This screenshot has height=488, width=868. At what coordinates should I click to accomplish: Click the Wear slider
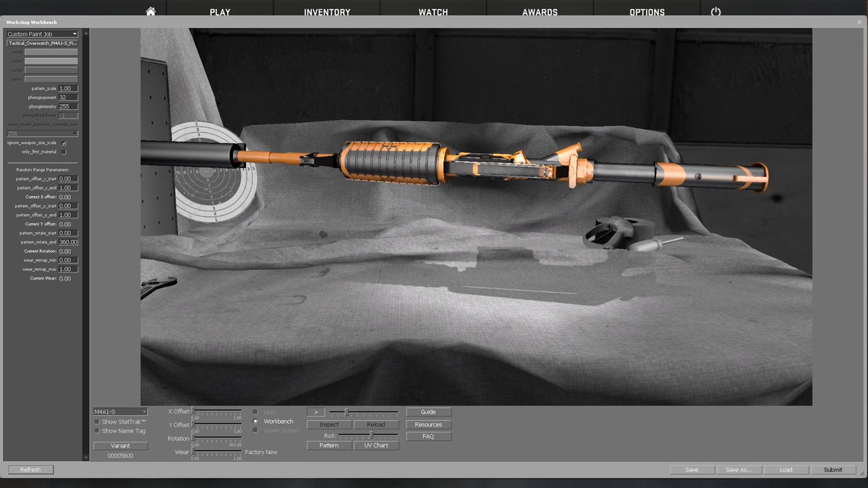[x=217, y=452]
